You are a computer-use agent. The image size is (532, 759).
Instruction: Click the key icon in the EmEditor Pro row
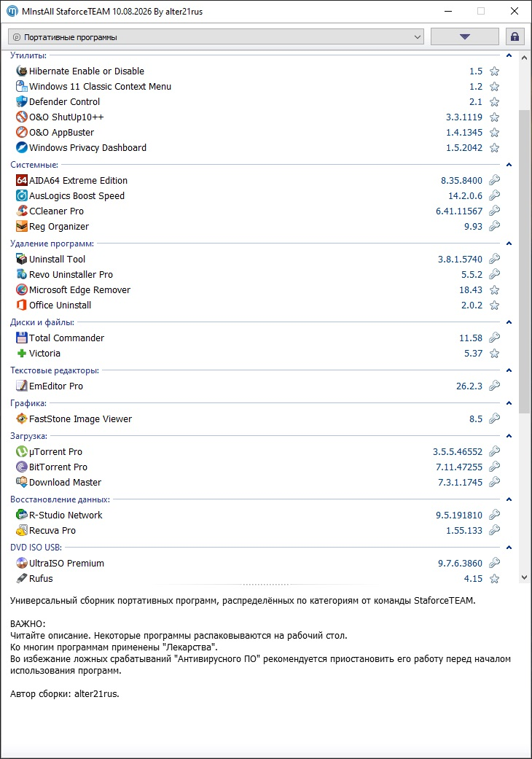click(x=494, y=386)
